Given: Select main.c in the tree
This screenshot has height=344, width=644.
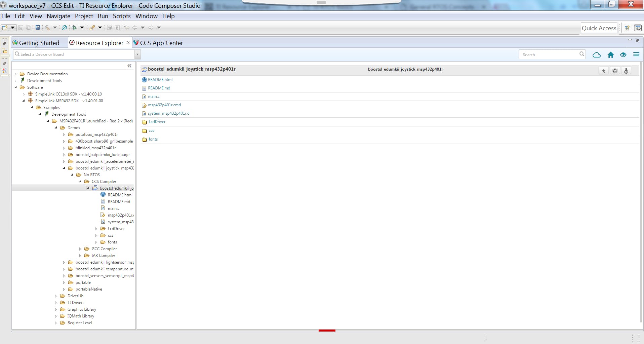Looking at the screenshot, I should point(113,208).
